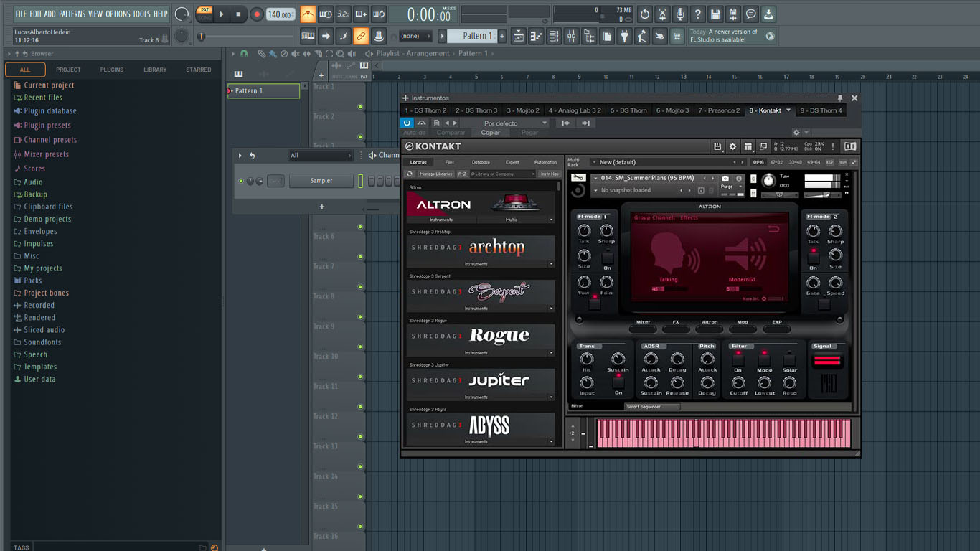Toggle the plugin power bypass button
Screen dimensions: 980x551
(x=407, y=123)
